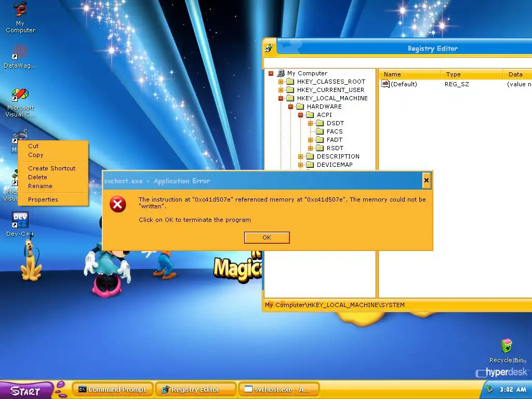The width and height of the screenshot is (532, 399).
Task: Choose Cut from the context menu
Action: coord(53,146)
